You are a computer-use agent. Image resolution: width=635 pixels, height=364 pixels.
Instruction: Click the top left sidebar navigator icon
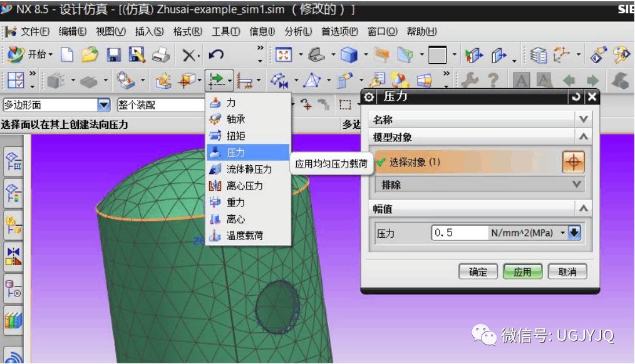pos(13,161)
